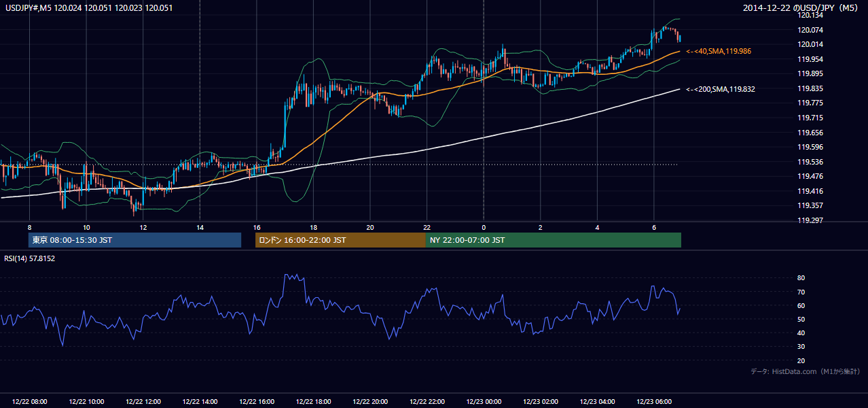Click hour label 0 on price chart axis
Screen dimensions: 868x408
point(484,226)
